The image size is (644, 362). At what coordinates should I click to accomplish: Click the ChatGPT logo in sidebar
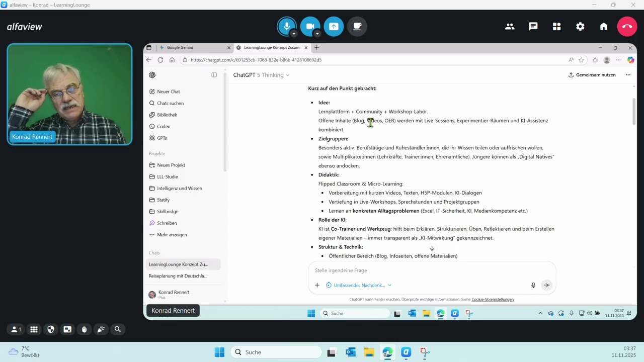pyautogui.click(x=152, y=75)
